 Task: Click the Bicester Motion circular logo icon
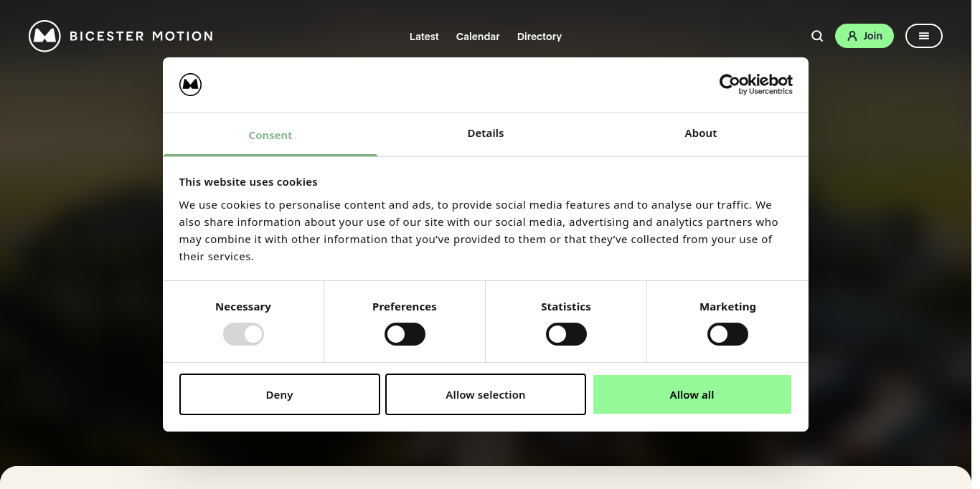[x=44, y=36]
